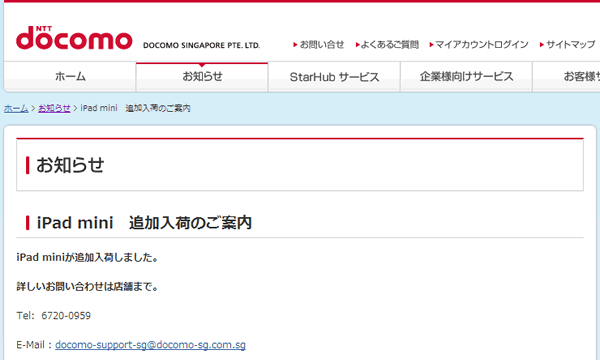Viewport: 600px width, 360px height.
Task: Click the Tel: 6720-0959 text
Action: tap(54, 316)
